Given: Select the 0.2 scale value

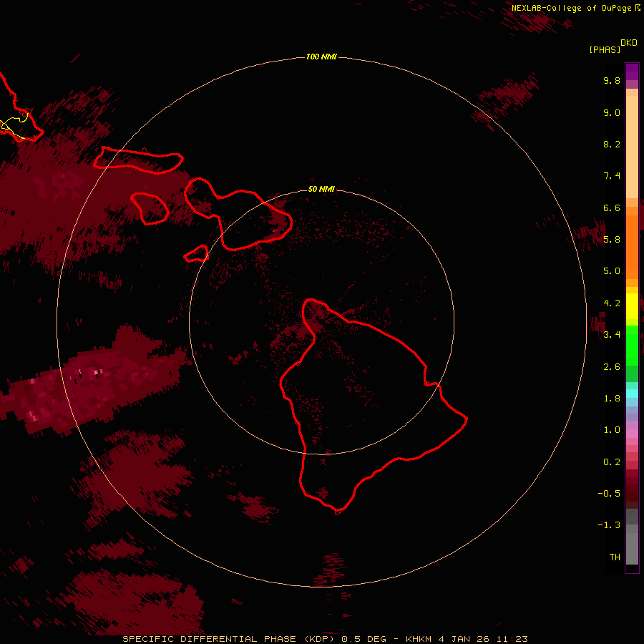Looking at the screenshot, I should 612,462.
